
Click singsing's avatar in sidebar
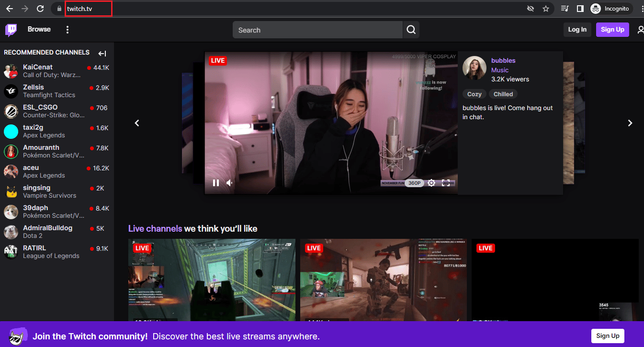coord(11,191)
